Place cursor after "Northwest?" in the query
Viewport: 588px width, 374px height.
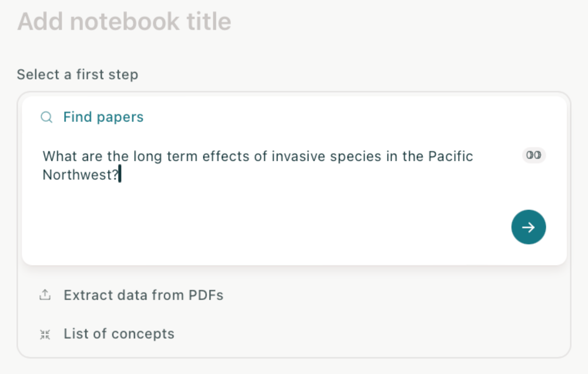coord(120,175)
